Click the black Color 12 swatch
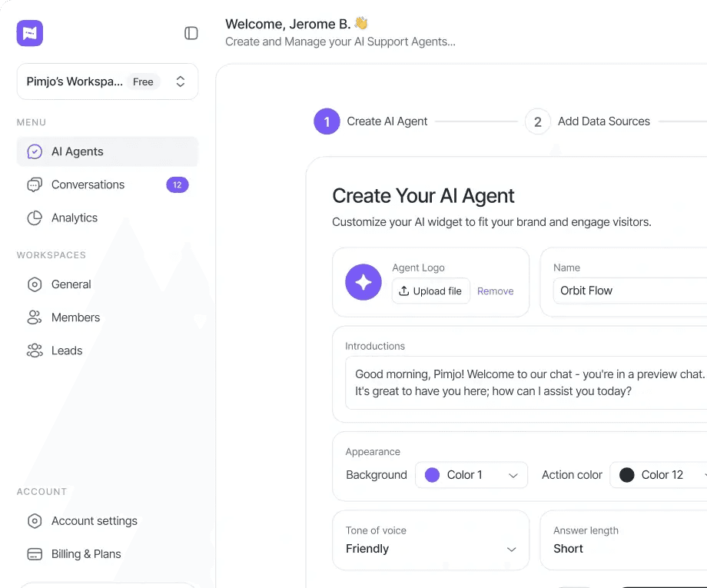 (x=627, y=475)
